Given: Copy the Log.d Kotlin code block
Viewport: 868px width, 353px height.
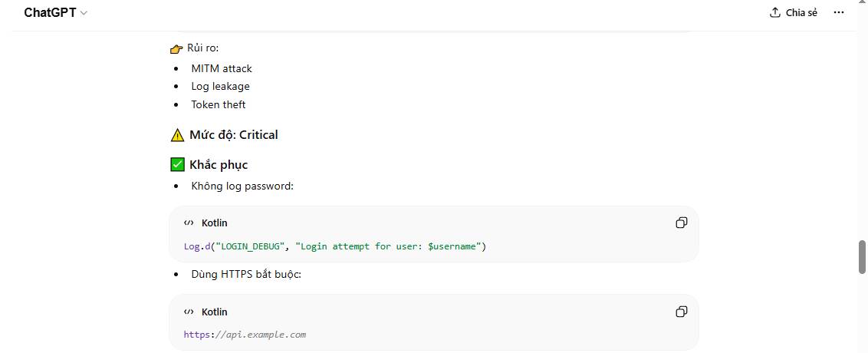Looking at the screenshot, I should [x=681, y=223].
